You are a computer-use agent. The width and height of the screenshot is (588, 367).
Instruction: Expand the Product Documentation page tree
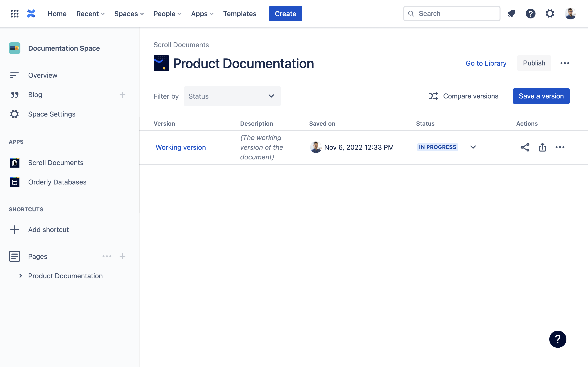point(21,276)
